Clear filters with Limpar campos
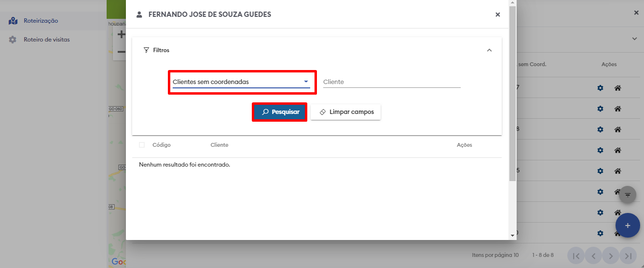 346,112
